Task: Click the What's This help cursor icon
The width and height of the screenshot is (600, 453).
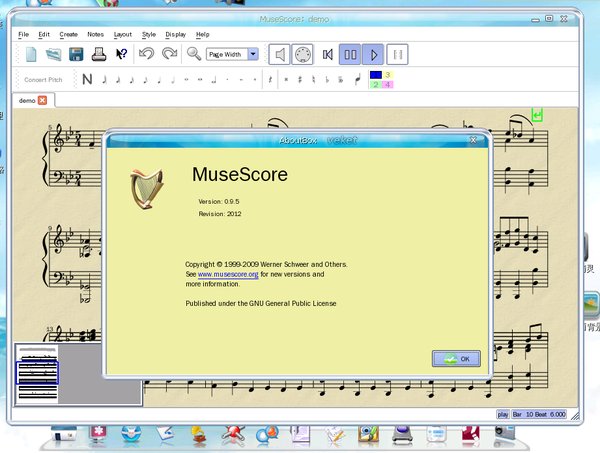Action: coord(121,54)
